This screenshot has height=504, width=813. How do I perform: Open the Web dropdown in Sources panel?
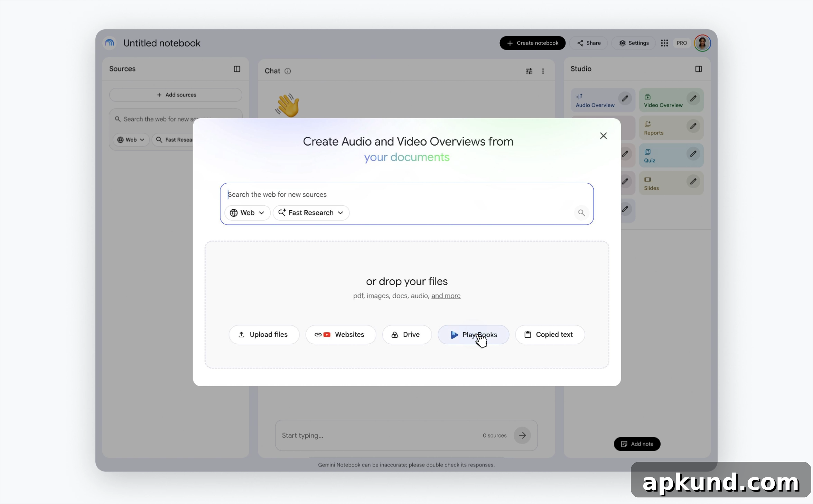pos(131,140)
